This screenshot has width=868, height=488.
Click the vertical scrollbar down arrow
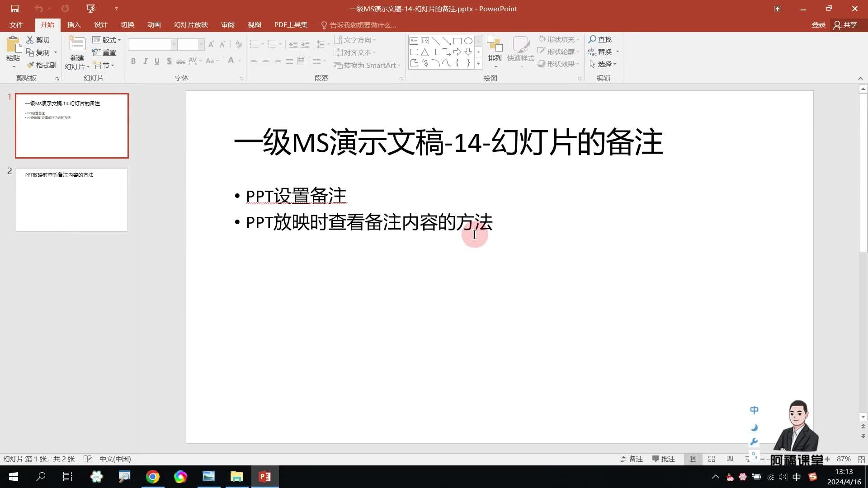tap(863, 417)
